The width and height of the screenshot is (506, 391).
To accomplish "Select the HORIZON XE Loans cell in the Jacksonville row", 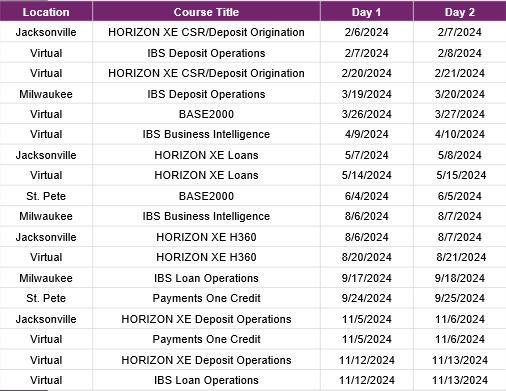I will pyautogui.click(x=206, y=155).
